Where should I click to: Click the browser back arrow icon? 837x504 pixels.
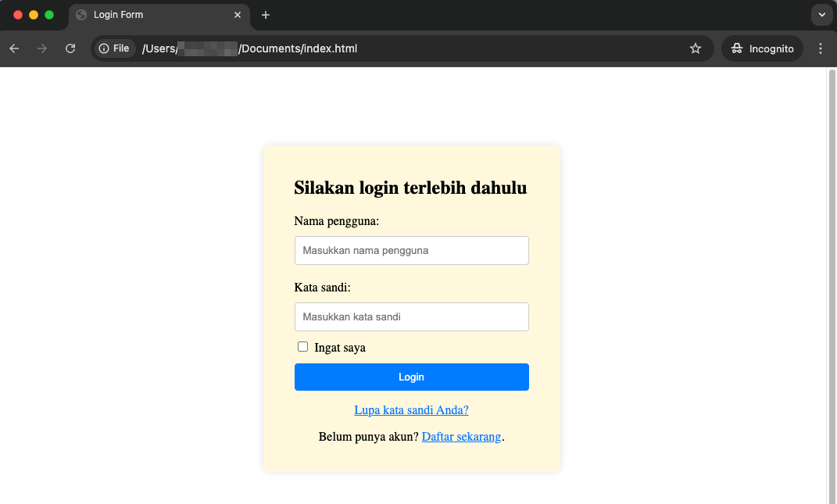click(14, 48)
